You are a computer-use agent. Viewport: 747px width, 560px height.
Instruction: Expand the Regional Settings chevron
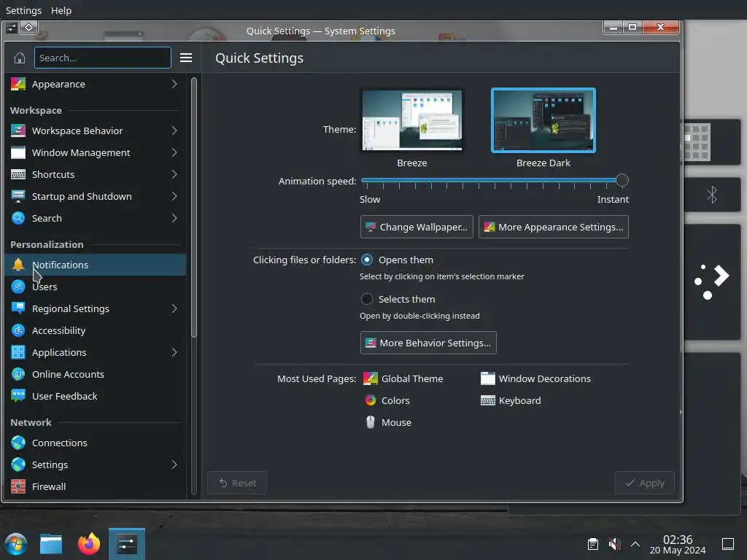point(174,308)
